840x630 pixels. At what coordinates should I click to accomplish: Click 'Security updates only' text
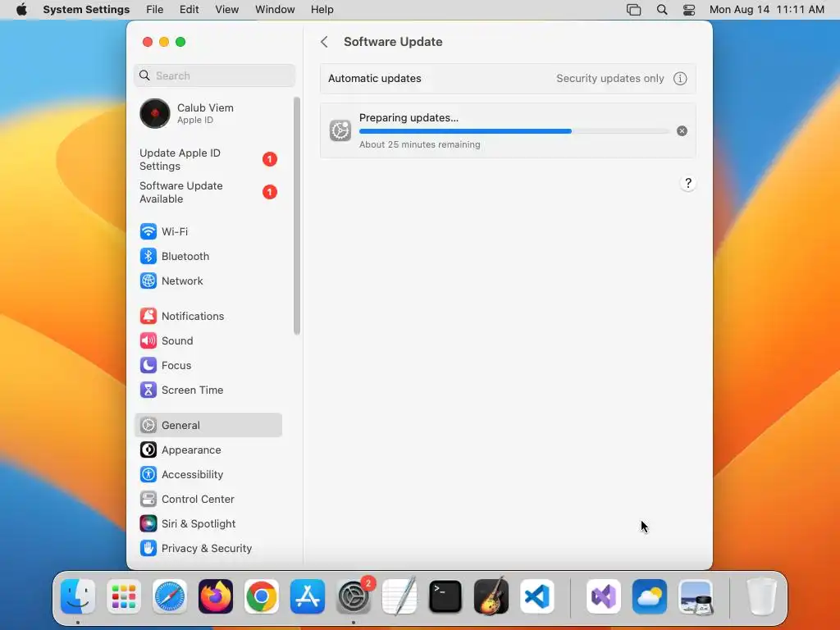pos(609,79)
